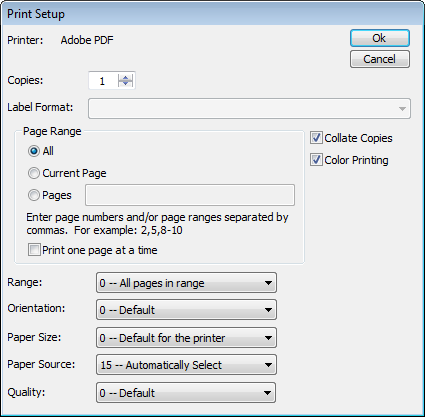Click the Ok button
425x417 pixels.
[380, 38]
